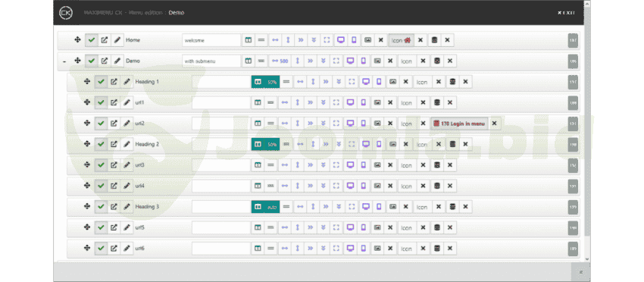Click the Exit button in top bar
644x282 pixels.
tap(566, 13)
